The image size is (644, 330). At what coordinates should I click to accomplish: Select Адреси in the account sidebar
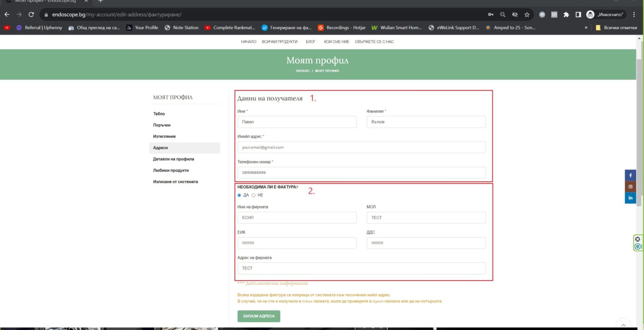(x=185, y=148)
